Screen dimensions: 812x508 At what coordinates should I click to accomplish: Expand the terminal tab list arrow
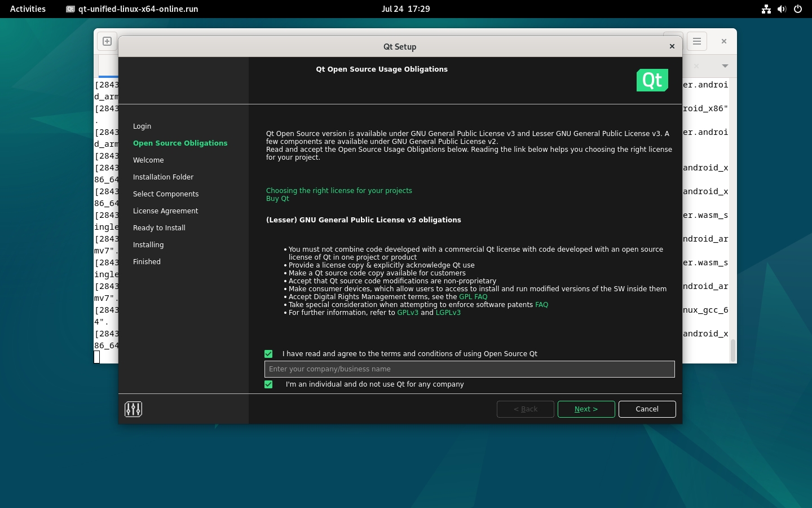point(725,66)
